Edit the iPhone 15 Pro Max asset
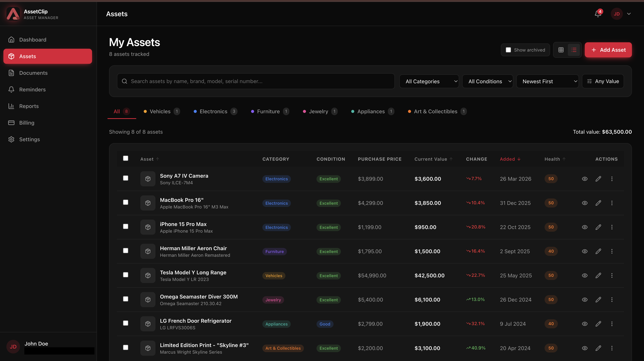Viewport: 644px width, 361px height. tap(598, 227)
